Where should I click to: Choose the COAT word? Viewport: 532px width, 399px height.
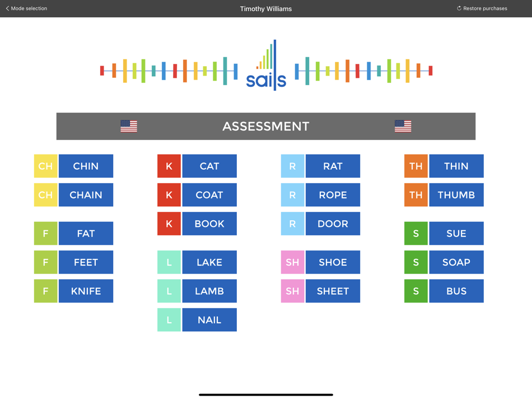(x=209, y=195)
